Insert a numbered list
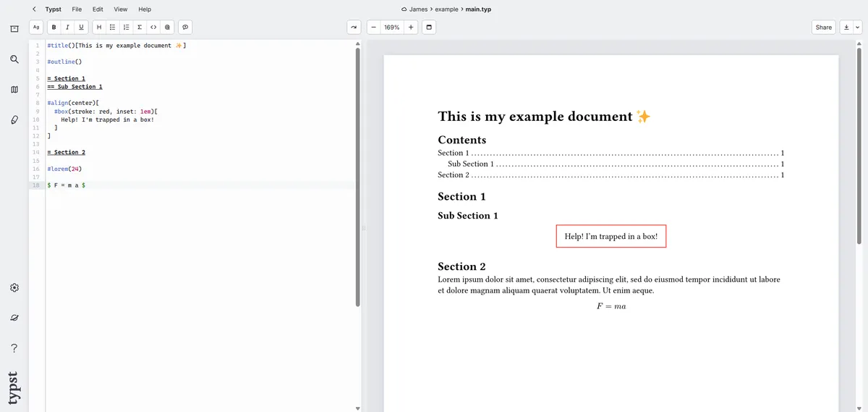 126,28
